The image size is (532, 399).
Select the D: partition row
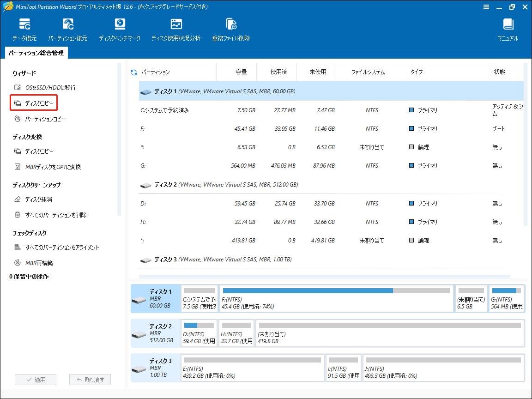coord(331,204)
